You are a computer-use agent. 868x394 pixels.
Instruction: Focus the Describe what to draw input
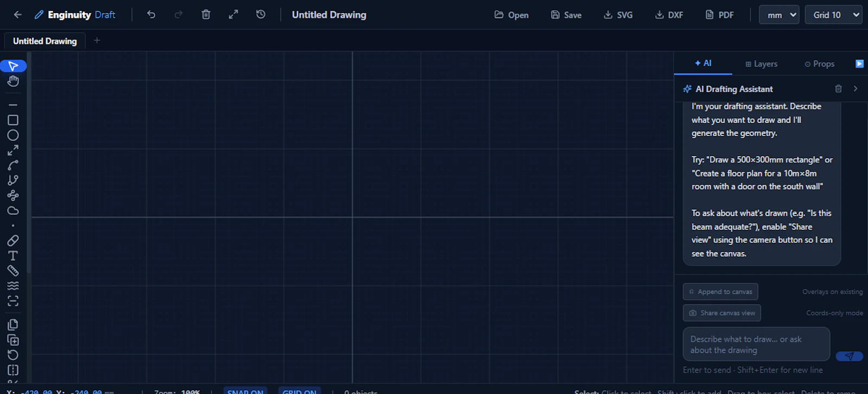pos(756,344)
